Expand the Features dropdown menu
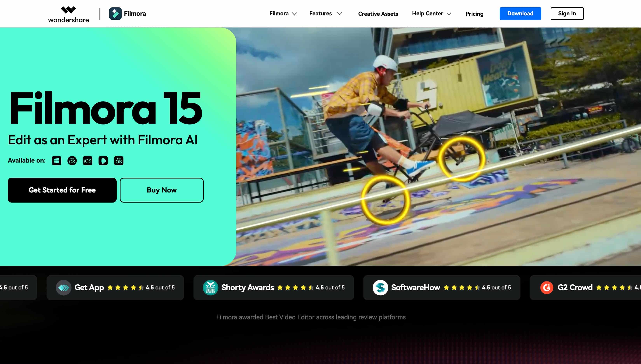This screenshot has height=364, width=641. [x=325, y=14]
